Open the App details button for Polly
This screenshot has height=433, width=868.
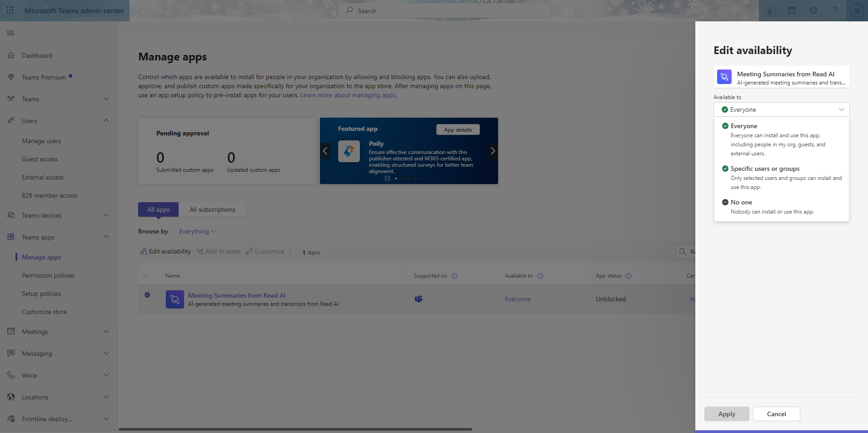458,129
